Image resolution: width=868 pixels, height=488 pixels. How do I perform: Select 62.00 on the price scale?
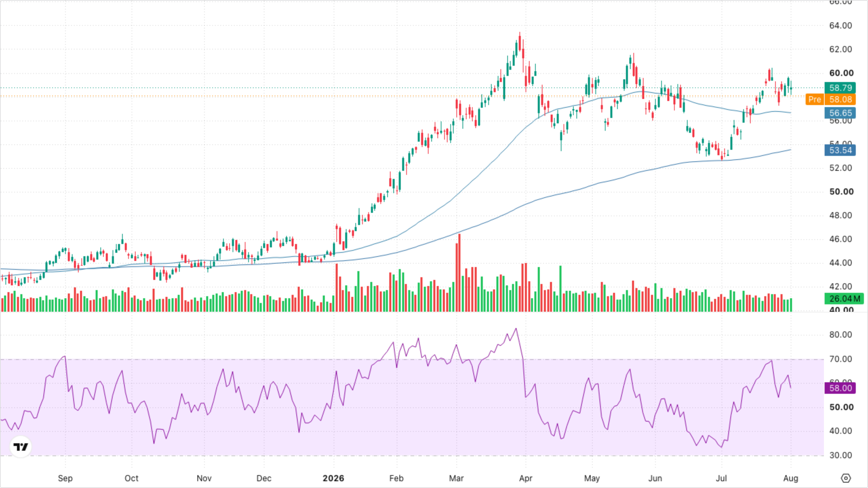(x=841, y=49)
